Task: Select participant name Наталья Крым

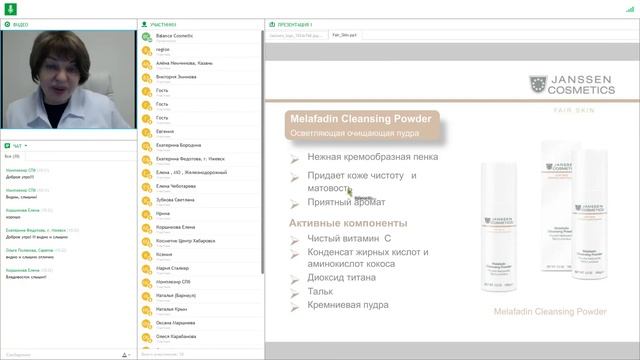Action: [171, 309]
